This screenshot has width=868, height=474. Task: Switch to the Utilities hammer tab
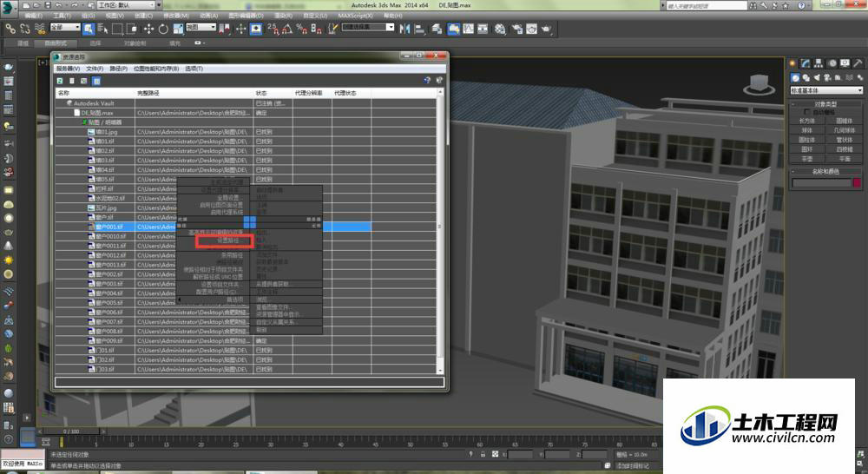click(x=858, y=63)
